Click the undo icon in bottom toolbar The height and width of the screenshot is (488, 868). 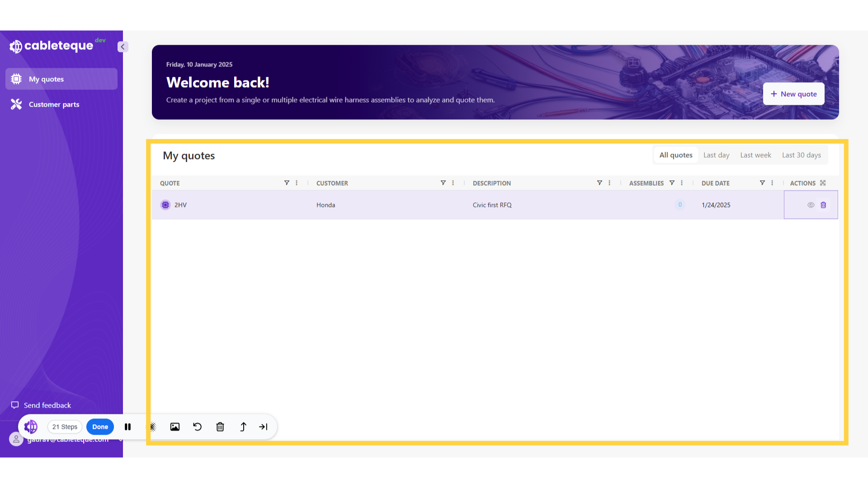tap(198, 427)
